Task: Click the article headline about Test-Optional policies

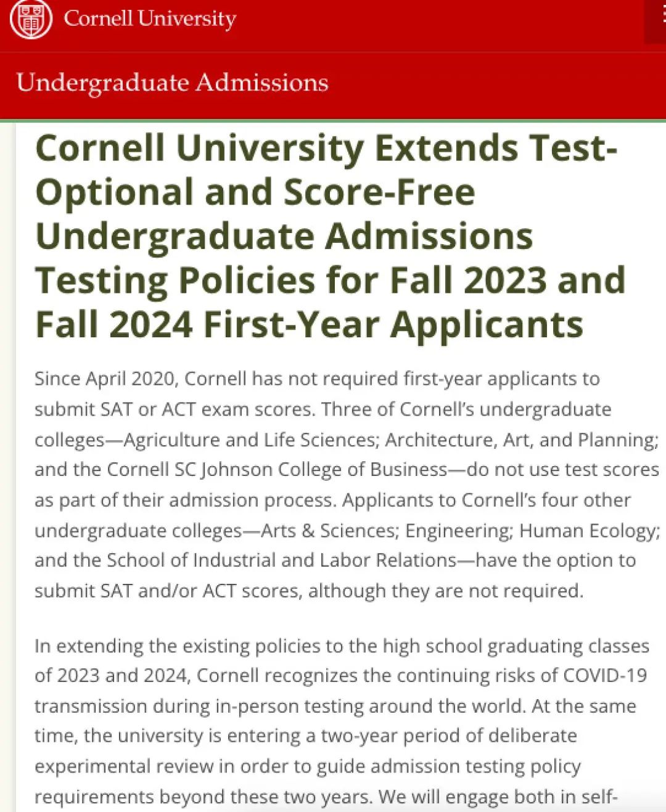Action: click(x=331, y=236)
